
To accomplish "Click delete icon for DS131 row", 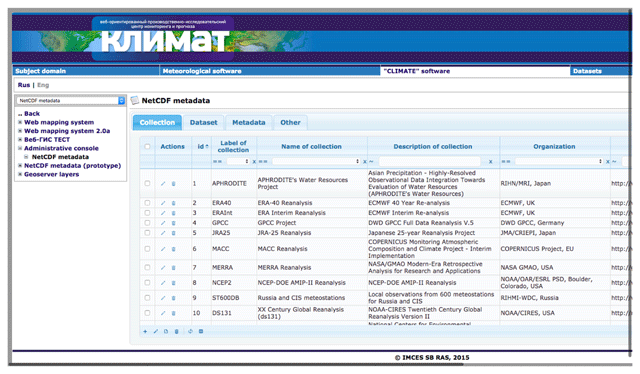I will coord(173,313).
